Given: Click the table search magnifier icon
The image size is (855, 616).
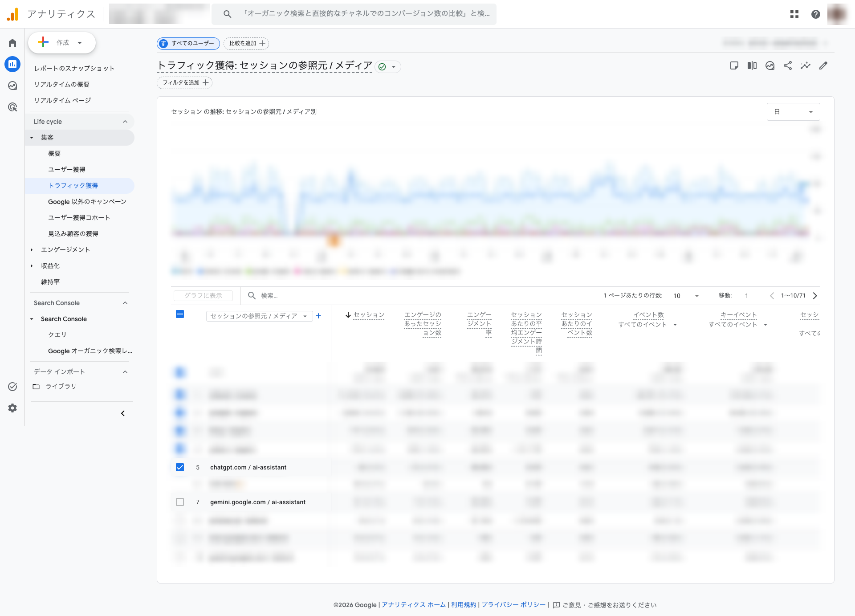Looking at the screenshot, I should click(252, 295).
